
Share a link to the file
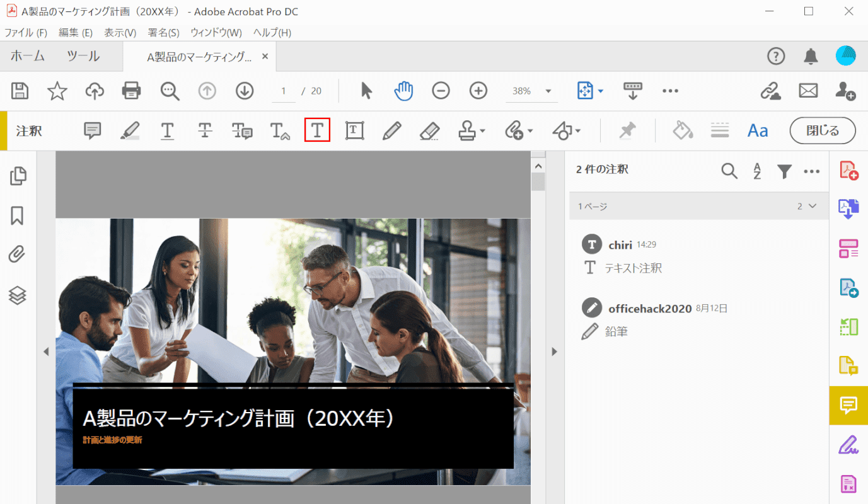(x=770, y=91)
